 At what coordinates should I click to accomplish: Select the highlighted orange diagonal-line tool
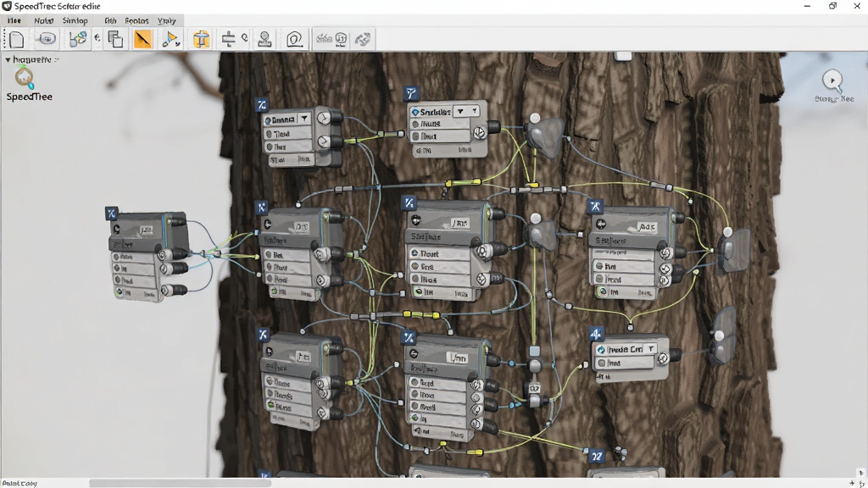(142, 39)
